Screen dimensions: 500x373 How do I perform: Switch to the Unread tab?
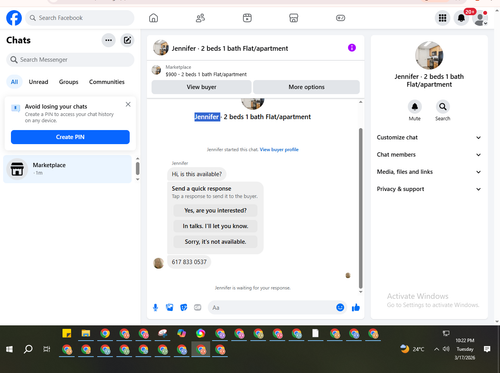click(38, 82)
